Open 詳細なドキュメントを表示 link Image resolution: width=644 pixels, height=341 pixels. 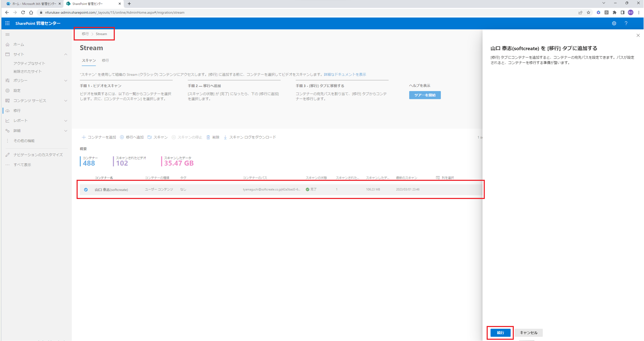(345, 74)
